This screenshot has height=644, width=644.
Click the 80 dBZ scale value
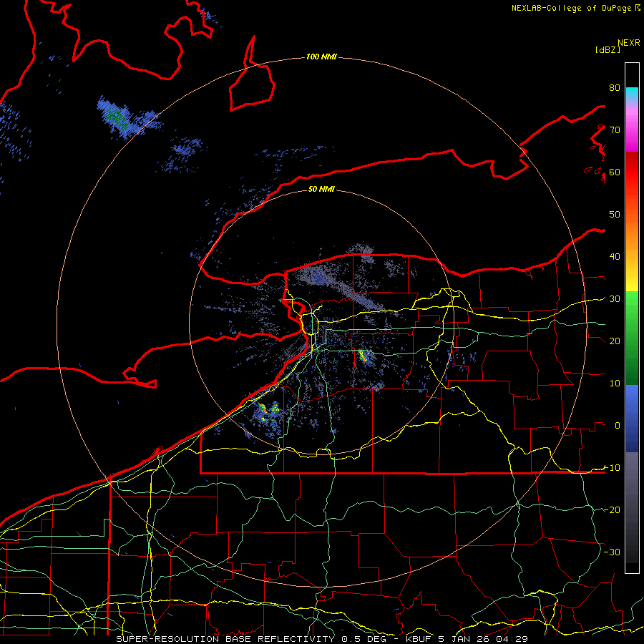tap(615, 88)
